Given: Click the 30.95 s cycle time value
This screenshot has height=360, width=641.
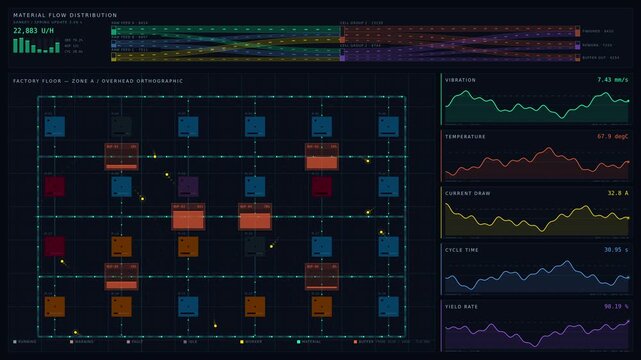Looking at the screenshot, I should [616, 250].
